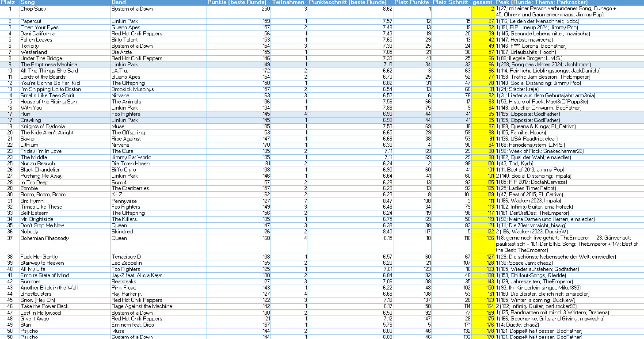Screen dimensions: 644x339
Task: Select the 'Die Arzte' band cell
Action: coord(158,52)
